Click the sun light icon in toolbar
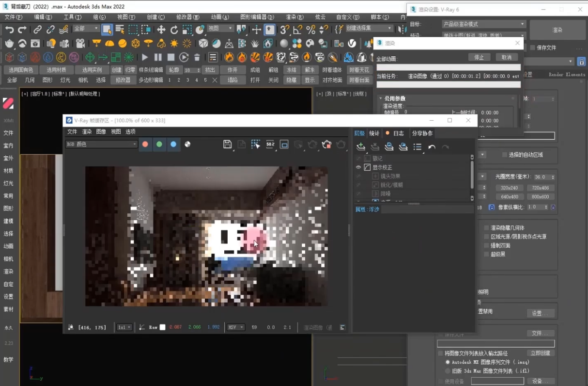588x386 pixels. coord(174,44)
